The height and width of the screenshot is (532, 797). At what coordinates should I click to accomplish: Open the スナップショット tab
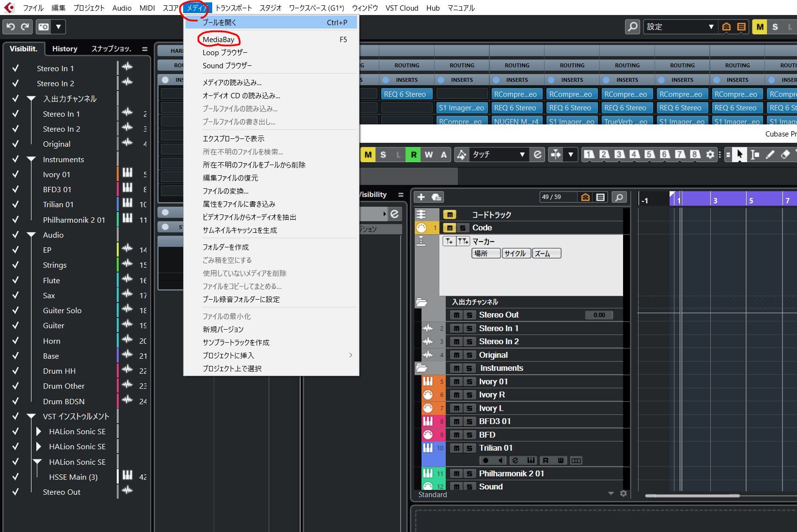(111, 48)
